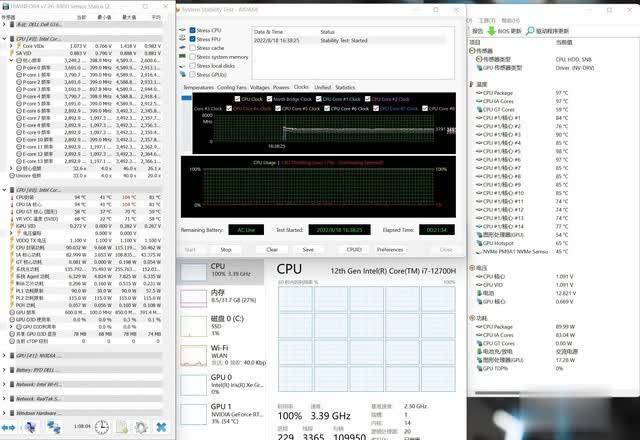Viewport: 640px width, 440px height.
Task: Uncheck the Stress CPU checkbox
Action: point(192,31)
